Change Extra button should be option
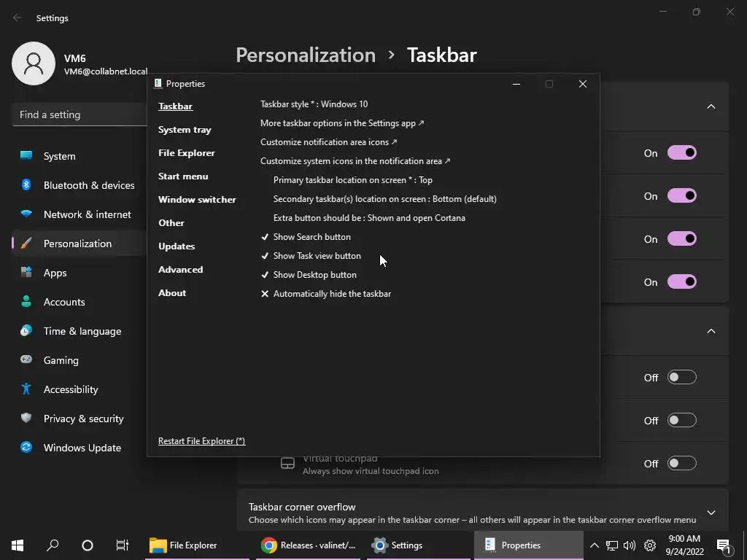The height and width of the screenshot is (560, 747). pos(369,218)
